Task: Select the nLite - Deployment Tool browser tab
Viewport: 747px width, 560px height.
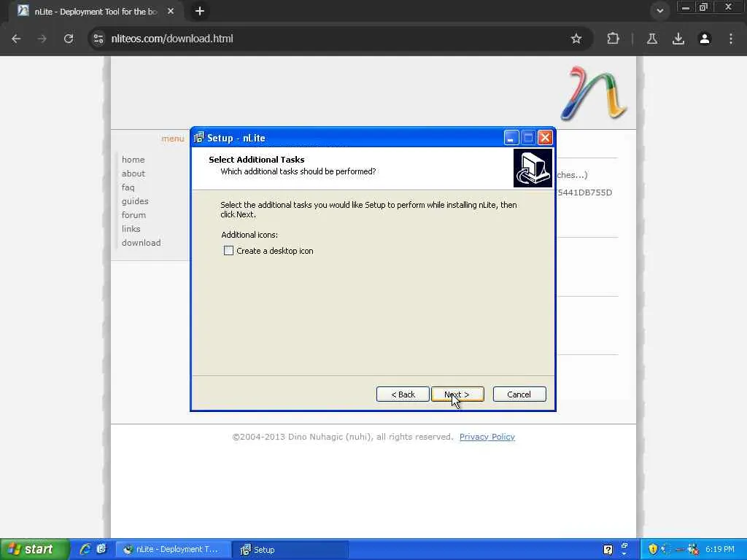Action: tap(96, 11)
